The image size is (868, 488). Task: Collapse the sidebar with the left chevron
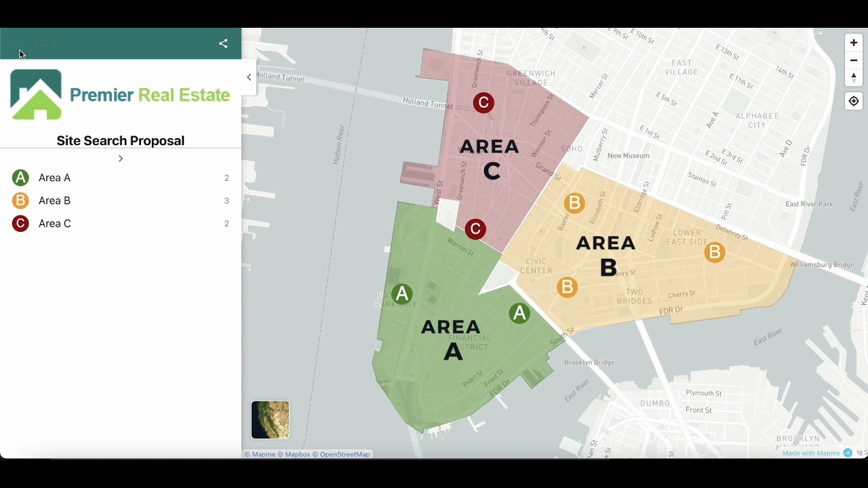(249, 77)
